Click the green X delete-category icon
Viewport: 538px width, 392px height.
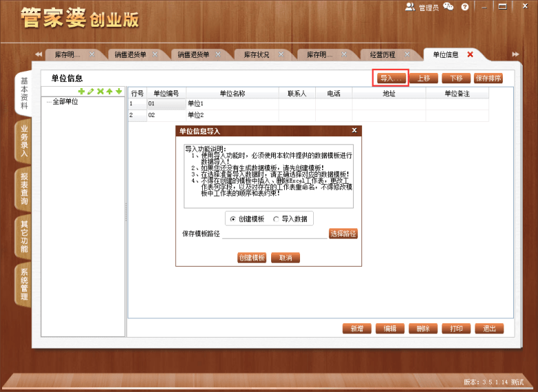click(x=100, y=91)
